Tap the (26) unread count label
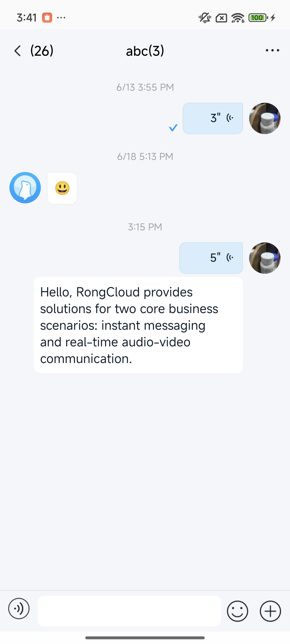The image size is (290, 644). tap(42, 51)
